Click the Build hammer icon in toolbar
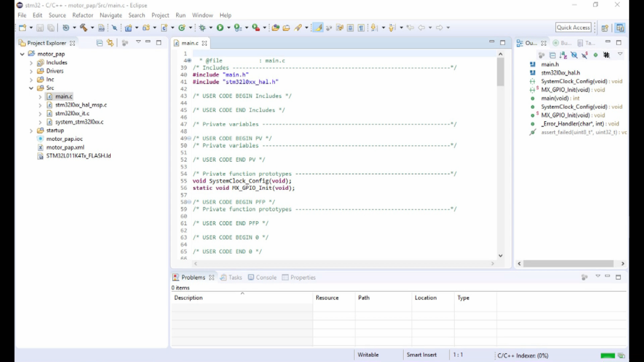Screen dimensions: 644x362 82,28
